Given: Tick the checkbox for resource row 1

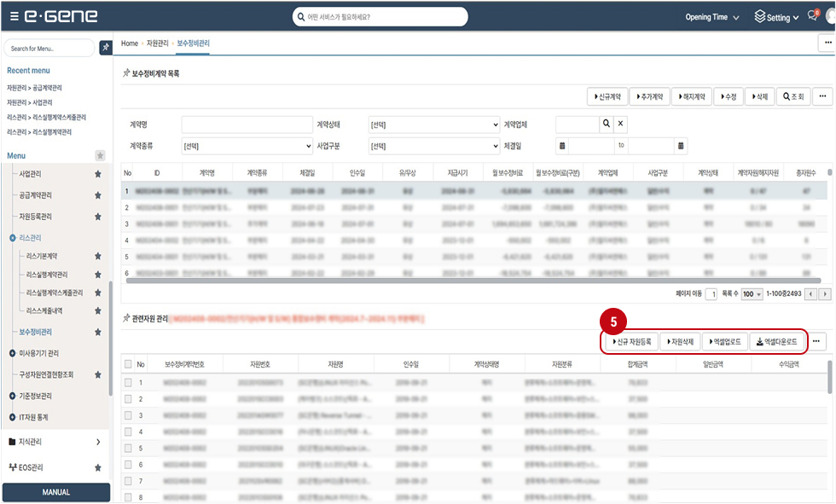Looking at the screenshot, I should (x=128, y=383).
